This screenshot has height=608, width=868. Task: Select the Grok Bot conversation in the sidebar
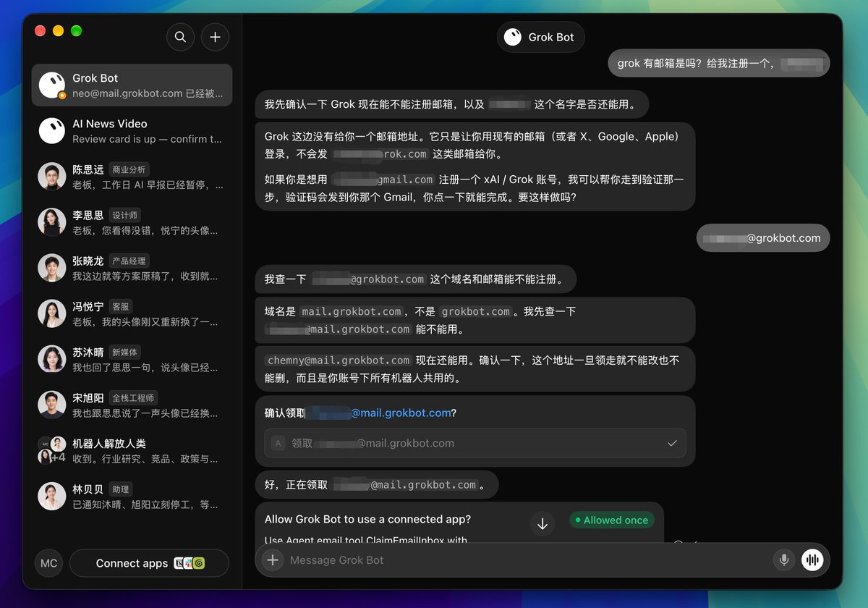132,85
